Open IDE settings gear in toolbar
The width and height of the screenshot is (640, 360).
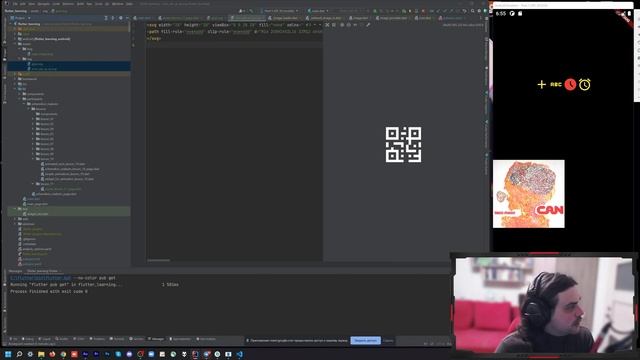(479, 11)
